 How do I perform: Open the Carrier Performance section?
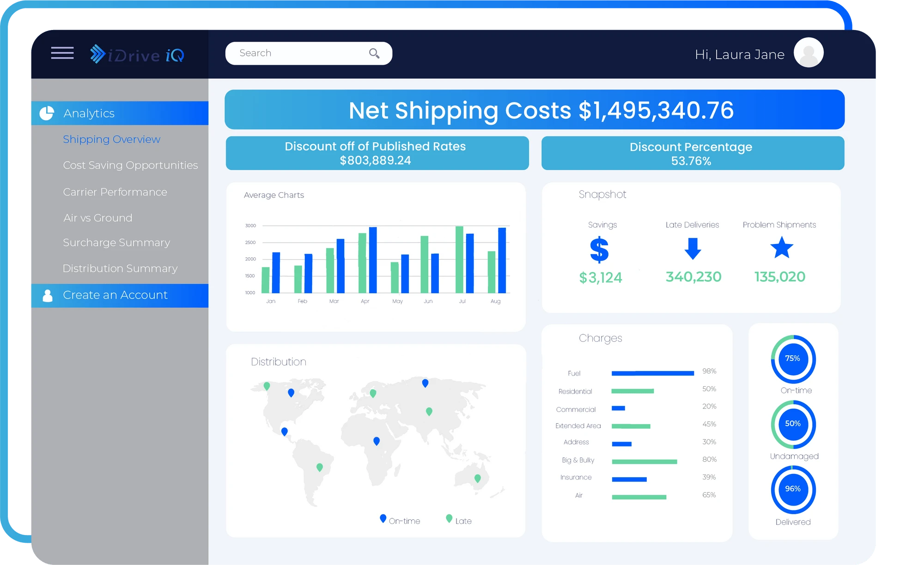tap(115, 191)
